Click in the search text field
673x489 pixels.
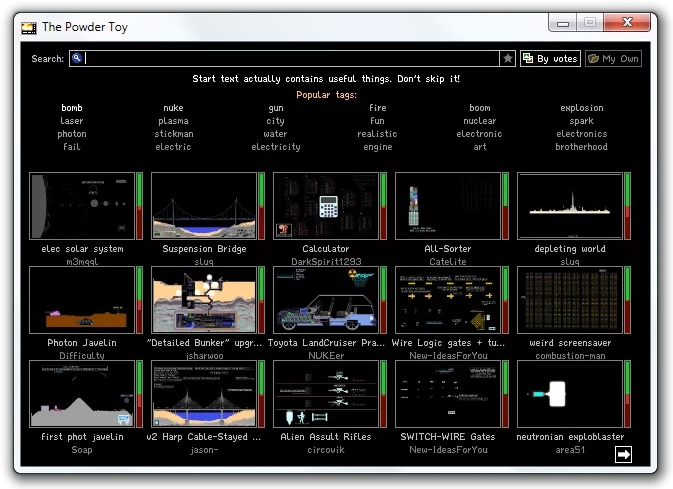290,59
